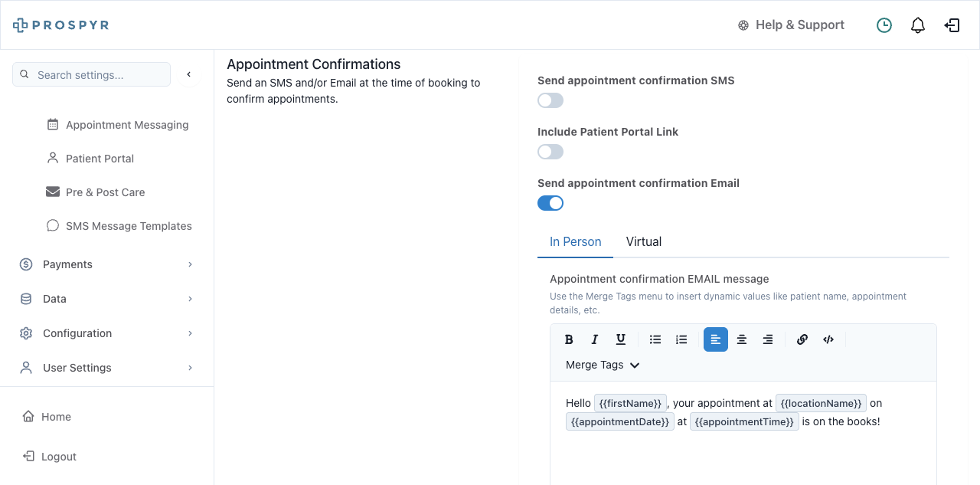Toggle bold formatting
Screen dimensions: 980x485
569,339
